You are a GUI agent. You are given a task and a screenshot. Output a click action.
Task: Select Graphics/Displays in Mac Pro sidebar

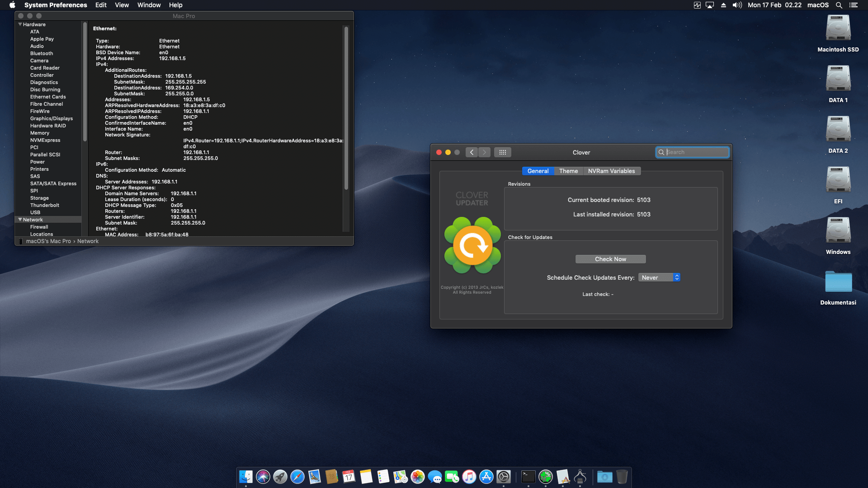52,118
